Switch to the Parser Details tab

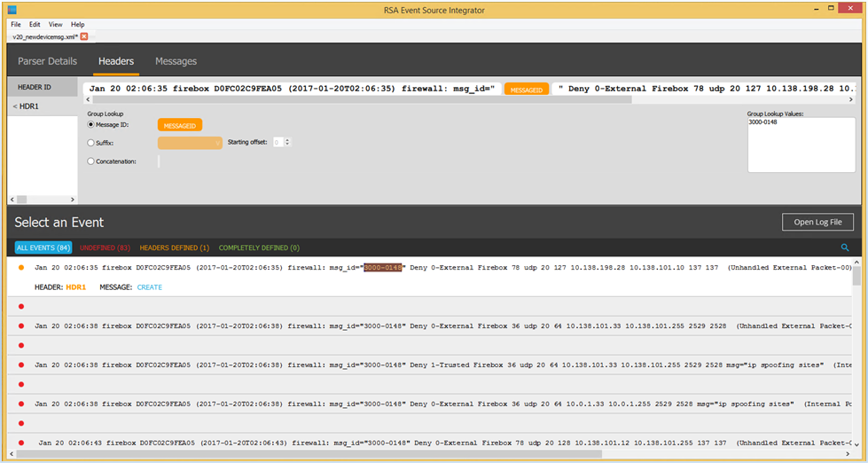click(48, 61)
